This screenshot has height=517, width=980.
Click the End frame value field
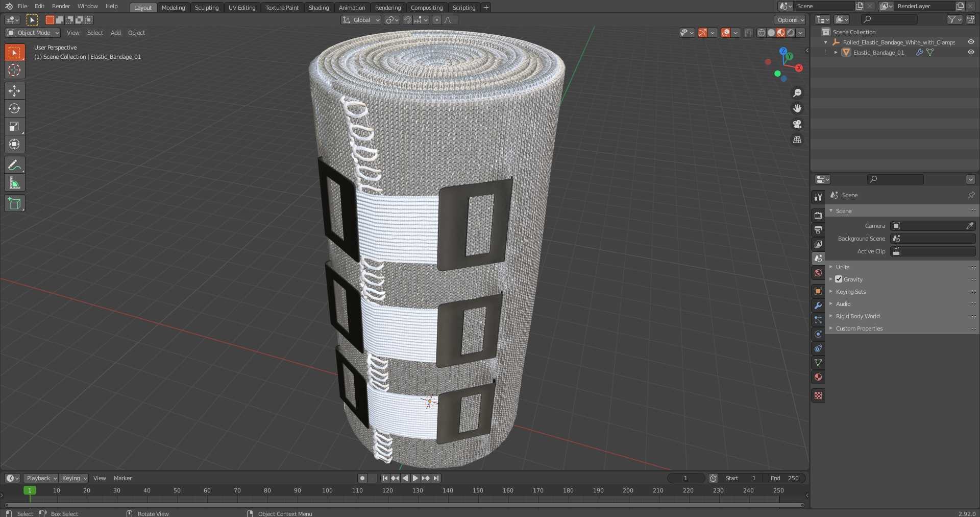(785, 478)
